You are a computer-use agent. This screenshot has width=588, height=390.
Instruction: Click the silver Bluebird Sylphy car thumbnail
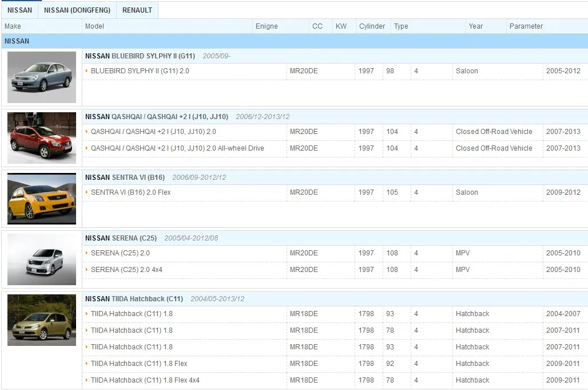[42, 77]
